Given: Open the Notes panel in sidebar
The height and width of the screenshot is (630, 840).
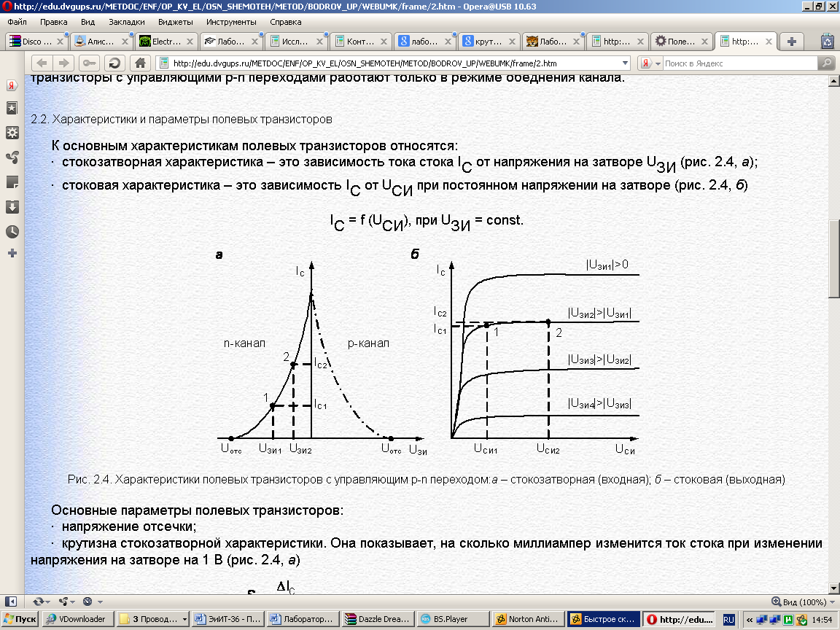Looking at the screenshot, I should 12,182.
